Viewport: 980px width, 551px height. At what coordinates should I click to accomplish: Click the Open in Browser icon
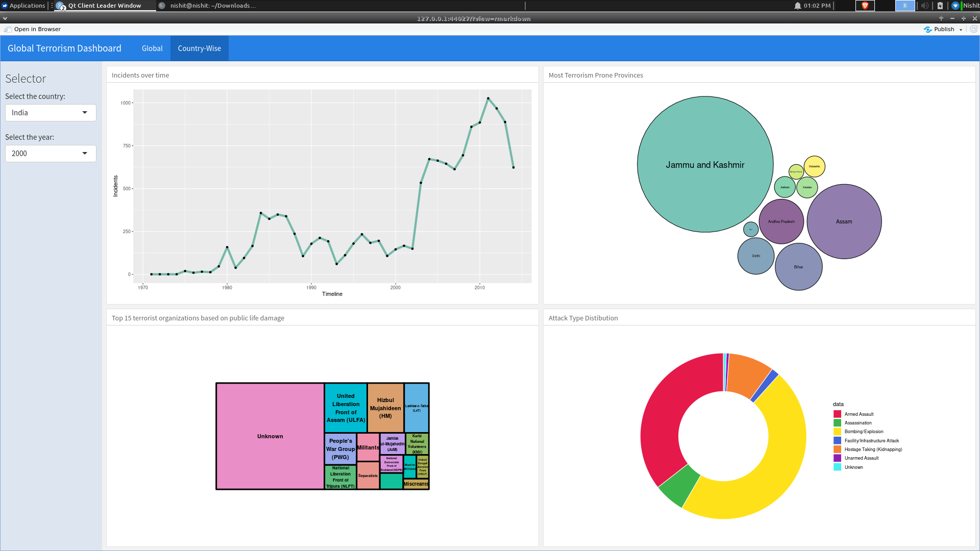click(8, 29)
